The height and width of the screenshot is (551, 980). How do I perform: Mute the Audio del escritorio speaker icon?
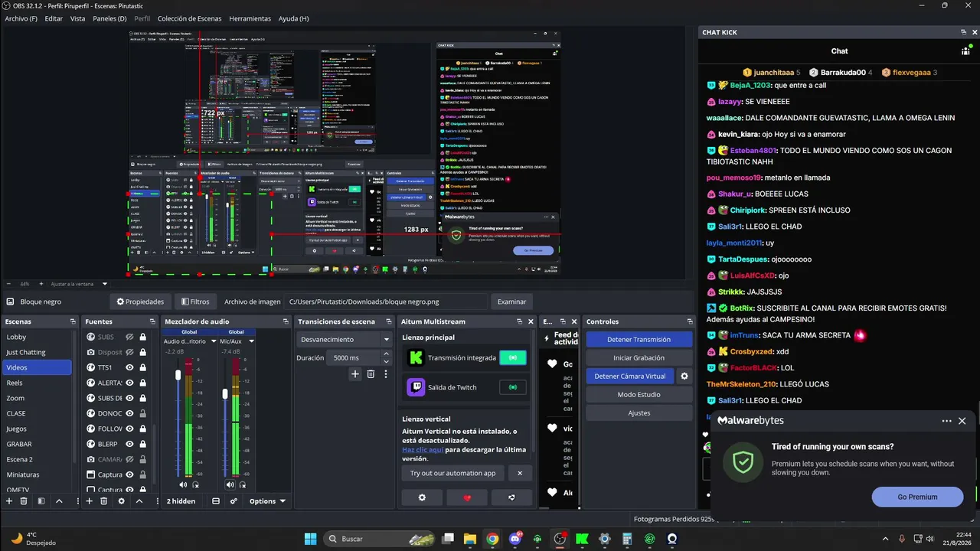[x=183, y=484]
